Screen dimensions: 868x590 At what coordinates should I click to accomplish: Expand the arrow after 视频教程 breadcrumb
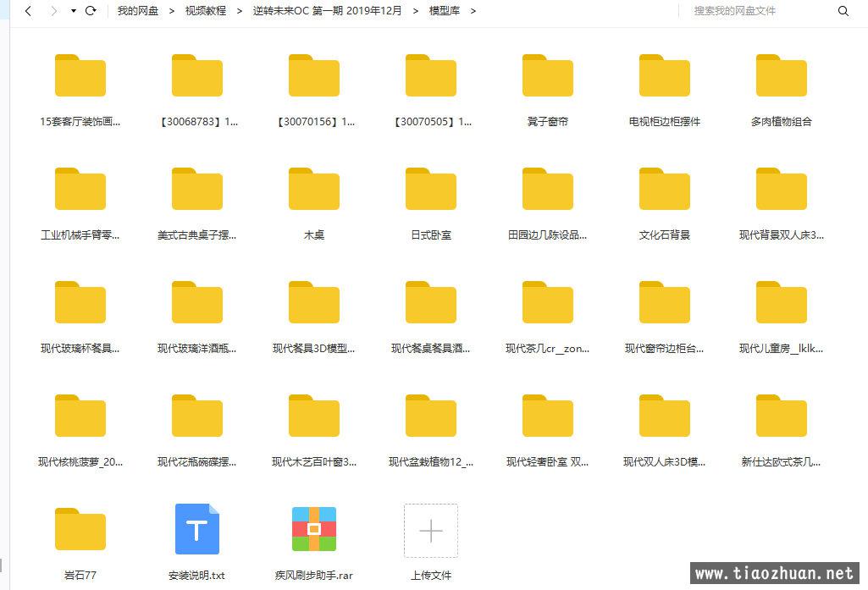pos(239,11)
